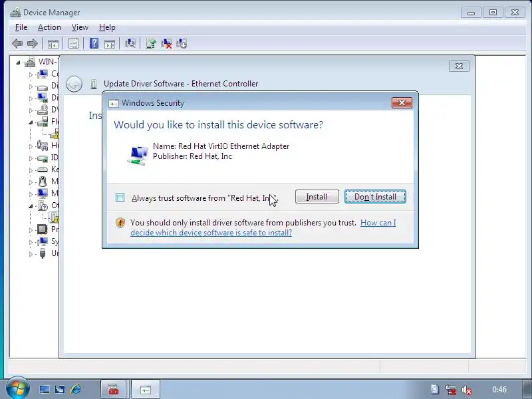Click the muted volume tray icon
The height and width of the screenshot is (399, 532).
click(x=467, y=390)
